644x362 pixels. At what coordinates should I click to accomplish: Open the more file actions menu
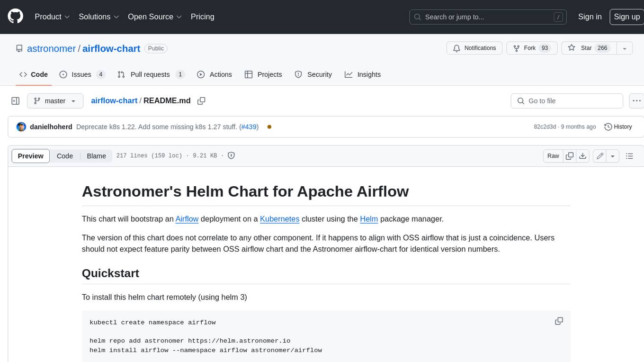point(636,101)
